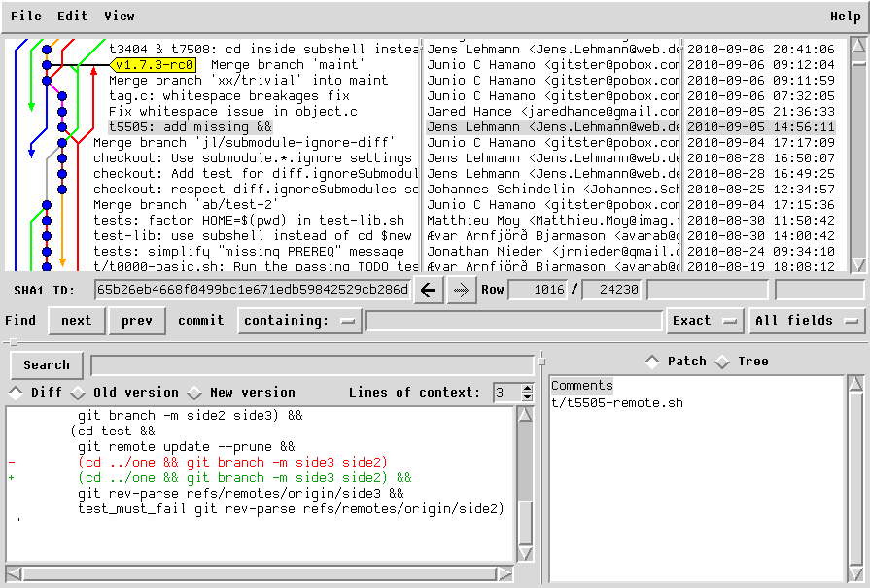Open the 'containing:' search type dropdown
This screenshot has height=588, width=870.
click(299, 321)
